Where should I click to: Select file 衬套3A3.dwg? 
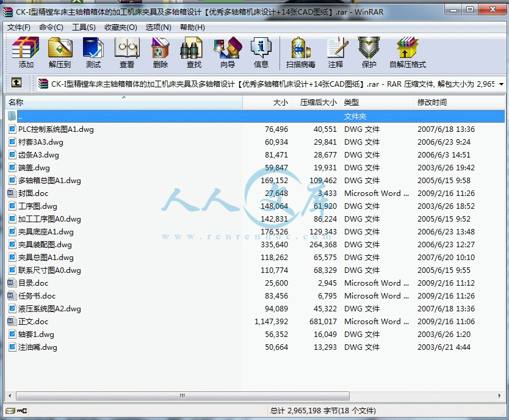click(40, 142)
